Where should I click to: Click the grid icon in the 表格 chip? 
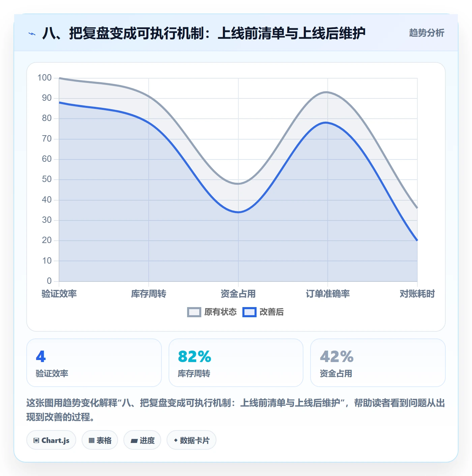tap(91, 441)
